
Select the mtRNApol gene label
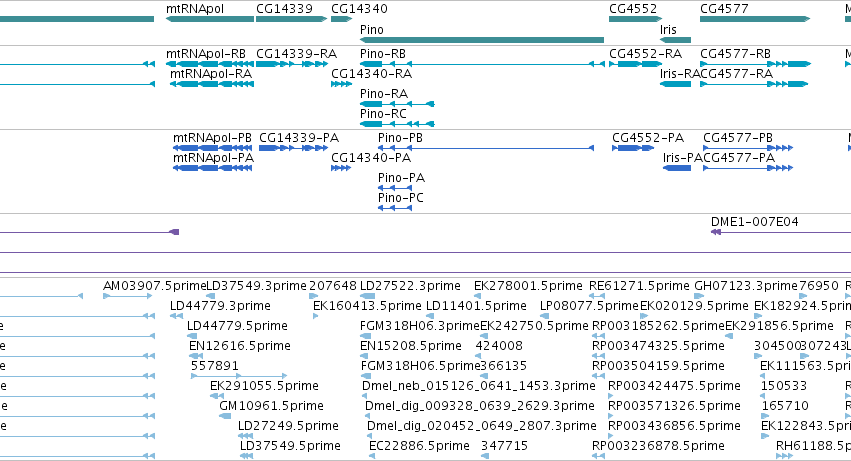tap(195, 9)
